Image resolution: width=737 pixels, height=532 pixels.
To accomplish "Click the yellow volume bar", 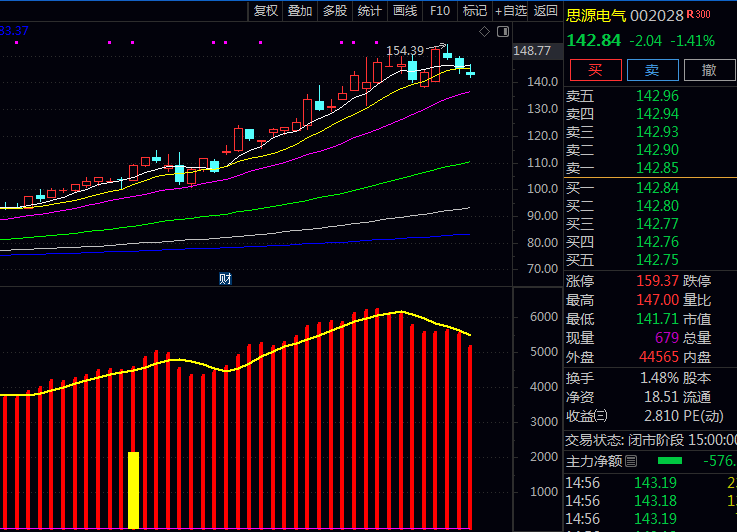I will pos(133,490).
